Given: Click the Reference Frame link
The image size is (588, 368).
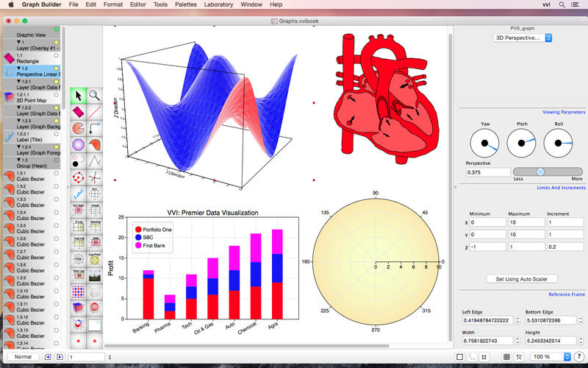Looking at the screenshot, I should click(x=567, y=294).
